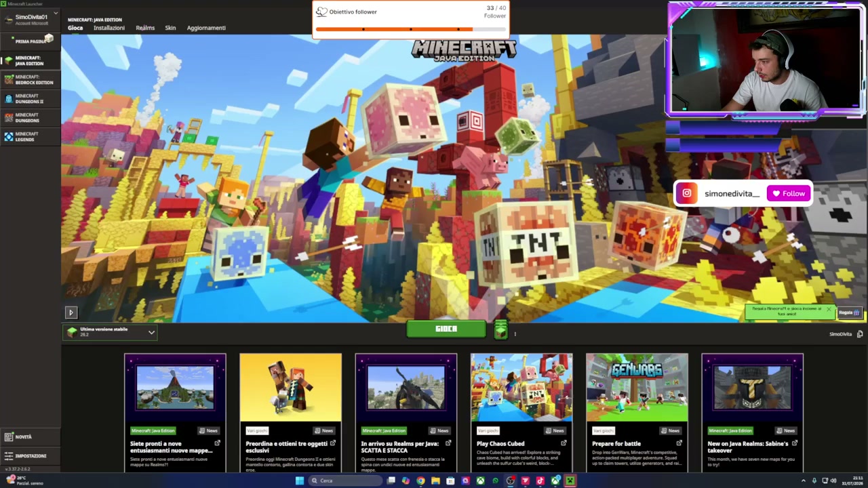The image size is (868, 488).
Task: Click external link icon on Play Chaos Cubed card
Action: [x=563, y=443]
